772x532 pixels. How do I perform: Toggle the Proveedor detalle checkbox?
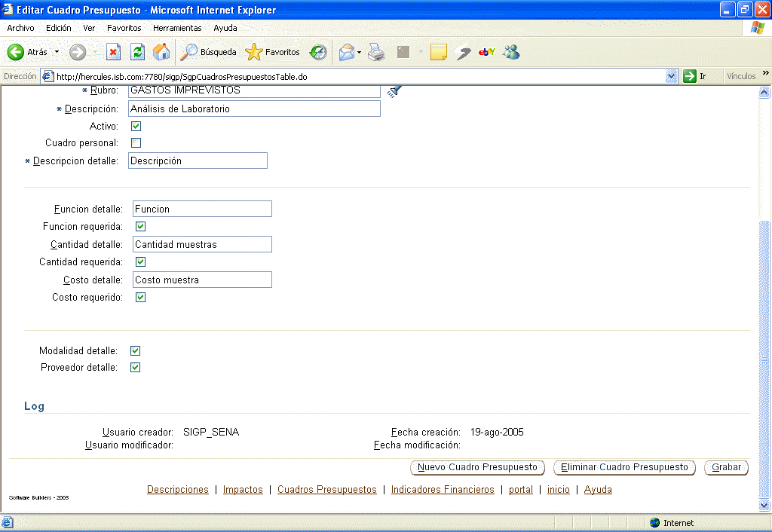(x=136, y=367)
